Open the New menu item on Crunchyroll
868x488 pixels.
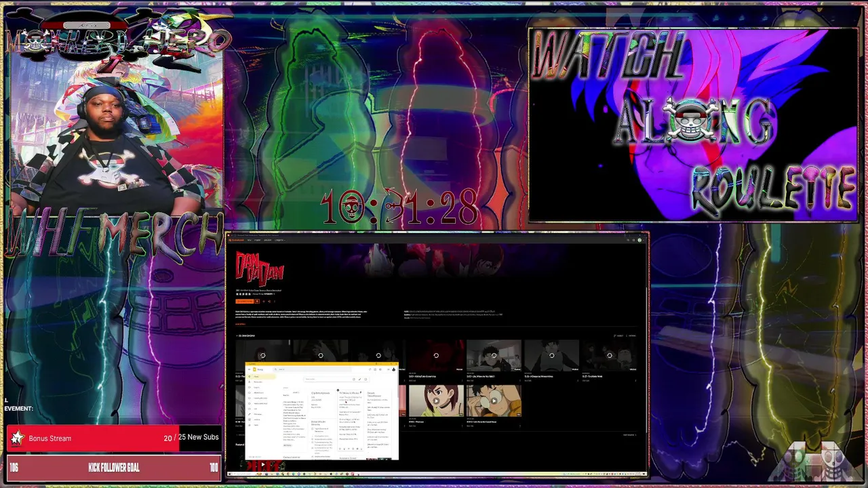[249, 240]
